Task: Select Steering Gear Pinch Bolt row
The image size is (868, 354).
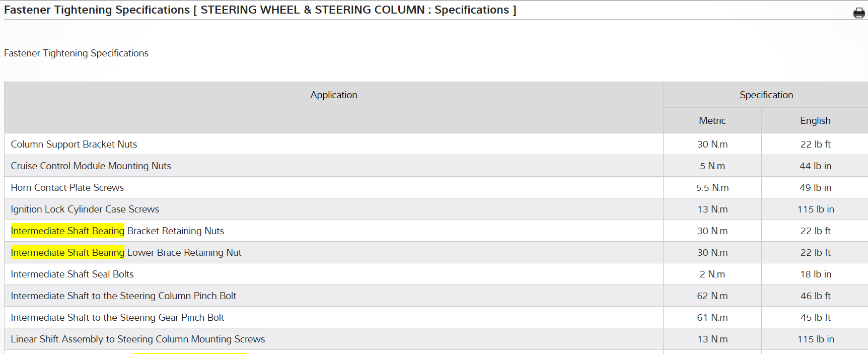Action: point(117,318)
